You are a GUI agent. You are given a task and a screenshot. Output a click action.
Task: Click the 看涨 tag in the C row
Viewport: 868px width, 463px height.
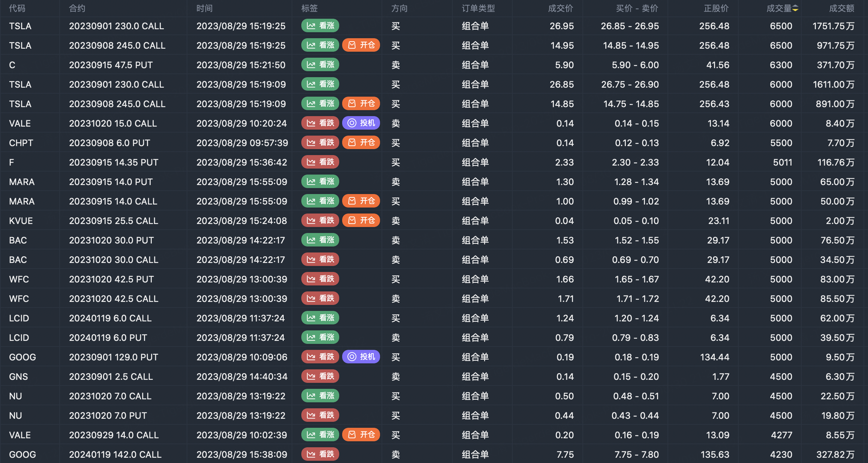point(320,65)
